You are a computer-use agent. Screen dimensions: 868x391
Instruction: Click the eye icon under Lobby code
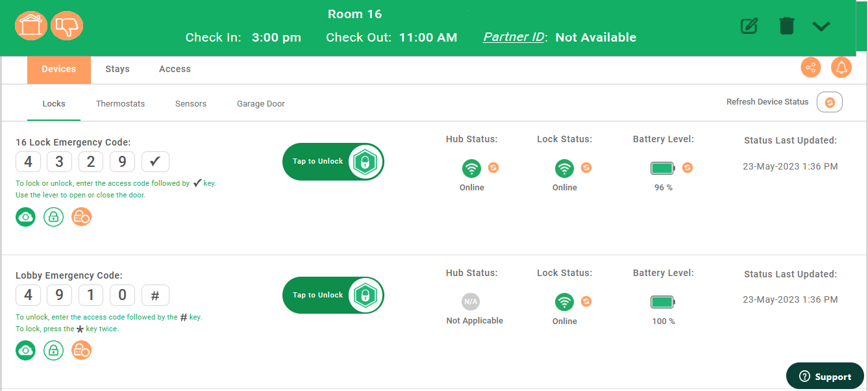(25, 351)
